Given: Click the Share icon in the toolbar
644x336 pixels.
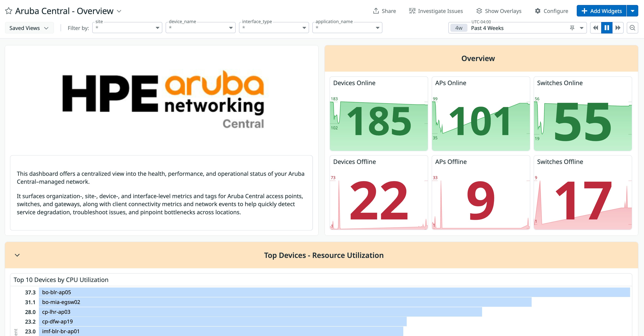Looking at the screenshot, I should tap(376, 11).
